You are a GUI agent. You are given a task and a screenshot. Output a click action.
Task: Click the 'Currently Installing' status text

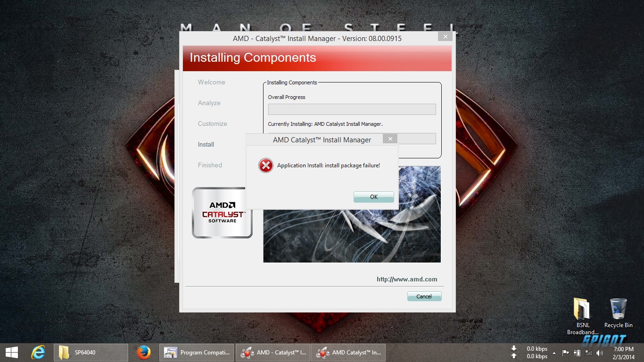[325, 124]
